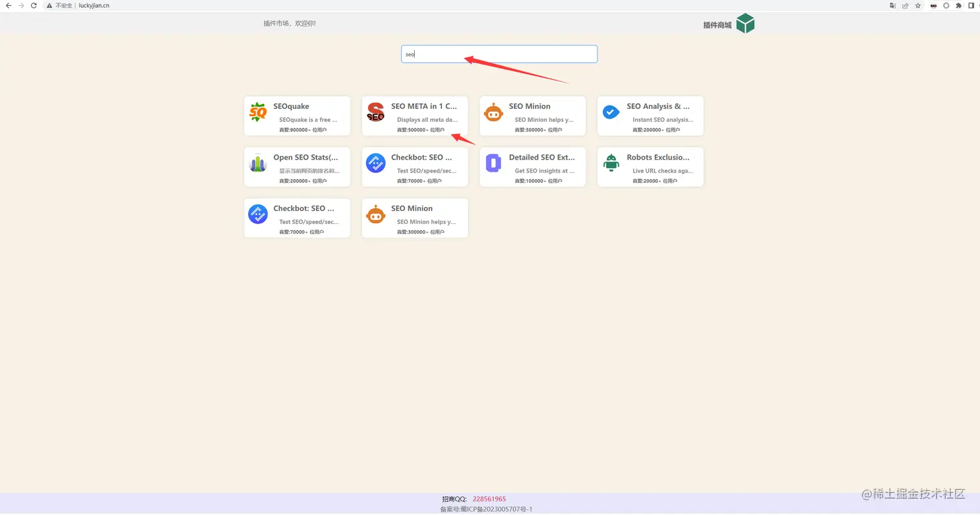Click the seo search input box
The image size is (980, 515).
point(499,54)
